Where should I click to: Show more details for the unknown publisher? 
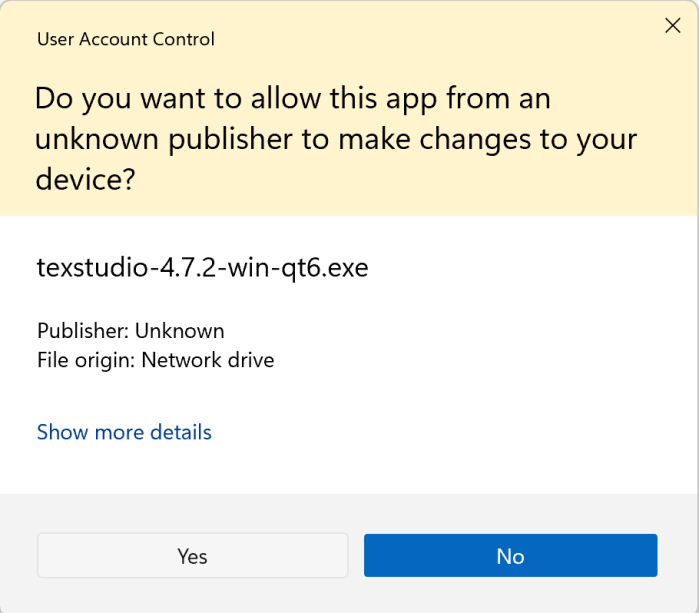click(x=124, y=432)
